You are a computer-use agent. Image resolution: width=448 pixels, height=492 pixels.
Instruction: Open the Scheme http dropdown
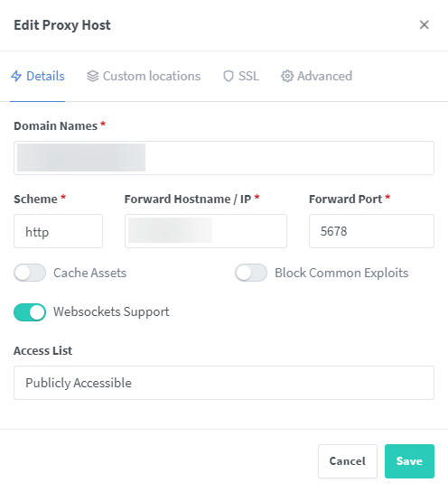[58, 231]
